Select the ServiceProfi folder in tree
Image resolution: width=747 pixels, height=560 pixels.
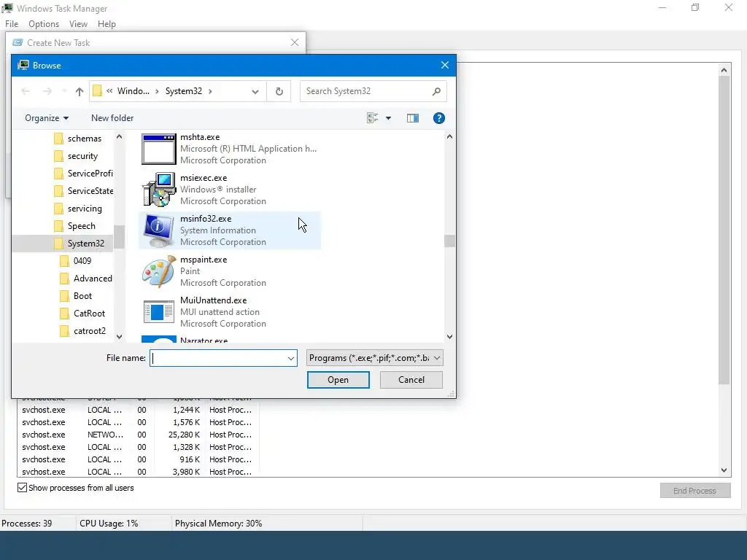(x=84, y=174)
